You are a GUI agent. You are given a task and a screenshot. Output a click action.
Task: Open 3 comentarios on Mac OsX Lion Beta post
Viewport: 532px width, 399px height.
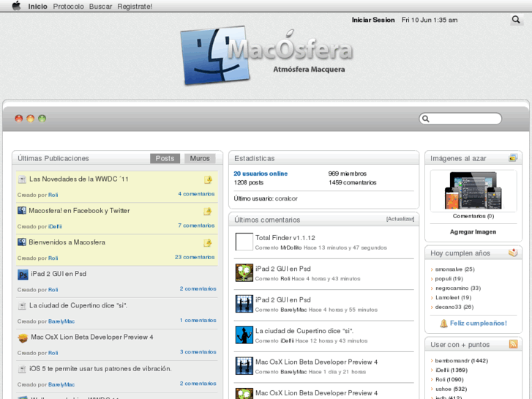(198, 352)
